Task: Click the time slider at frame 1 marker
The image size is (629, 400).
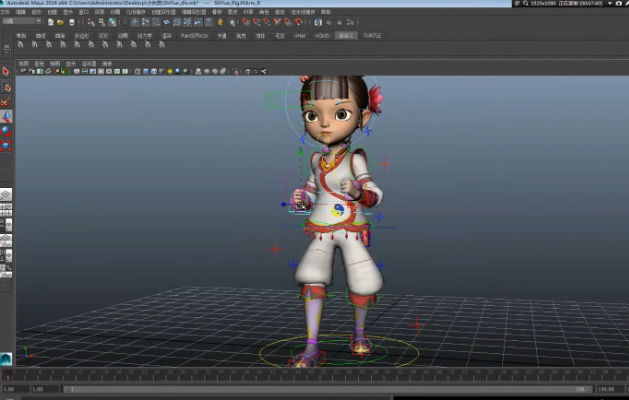Action: pyautogui.click(x=7, y=376)
